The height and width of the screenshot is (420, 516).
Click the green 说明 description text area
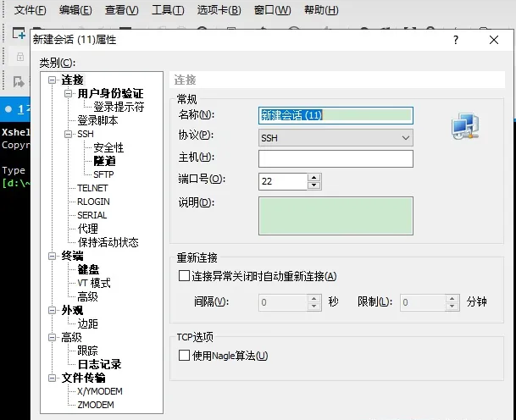point(336,215)
